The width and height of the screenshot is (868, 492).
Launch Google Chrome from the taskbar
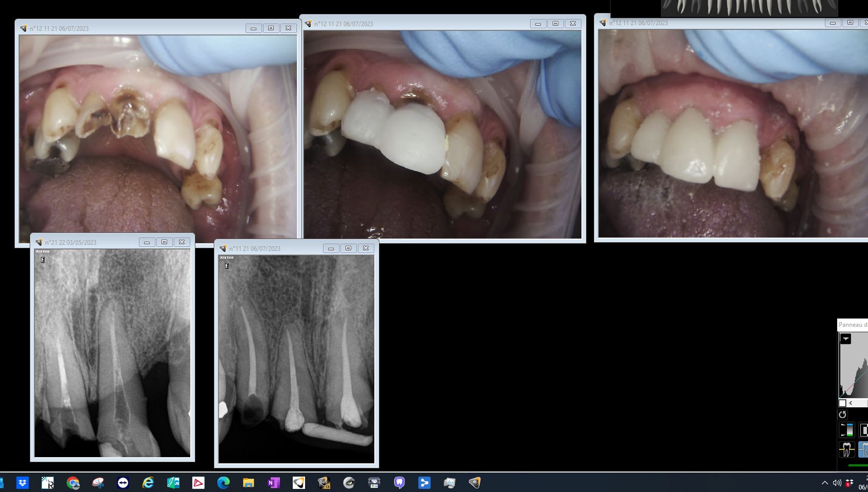[73, 483]
